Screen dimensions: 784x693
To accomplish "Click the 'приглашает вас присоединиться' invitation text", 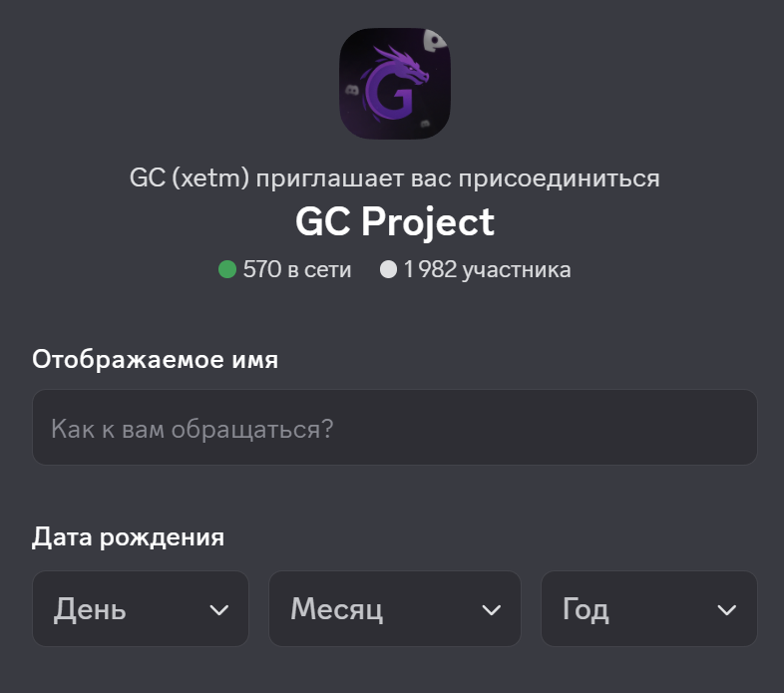I will pos(458,178).
